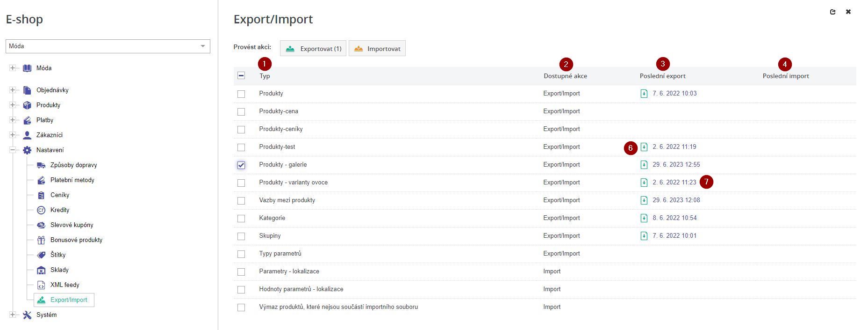The width and height of the screenshot is (868, 330).
Task: Check the Typy parametrů checkbox
Action: coord(241,254)
